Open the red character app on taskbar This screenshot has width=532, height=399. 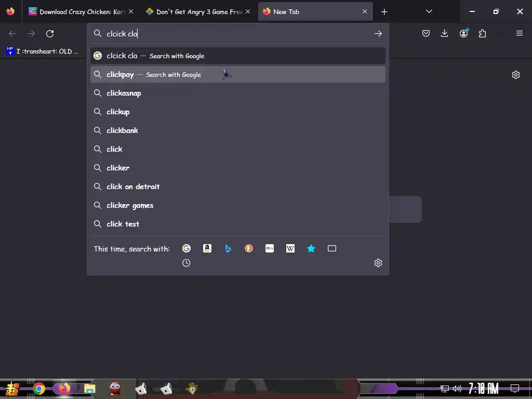(115, 389)
